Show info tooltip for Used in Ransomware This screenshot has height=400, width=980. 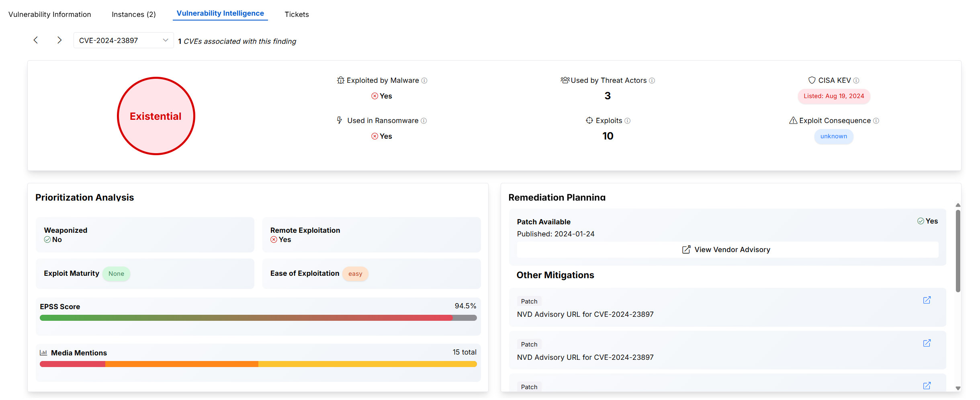click(424, 121)
